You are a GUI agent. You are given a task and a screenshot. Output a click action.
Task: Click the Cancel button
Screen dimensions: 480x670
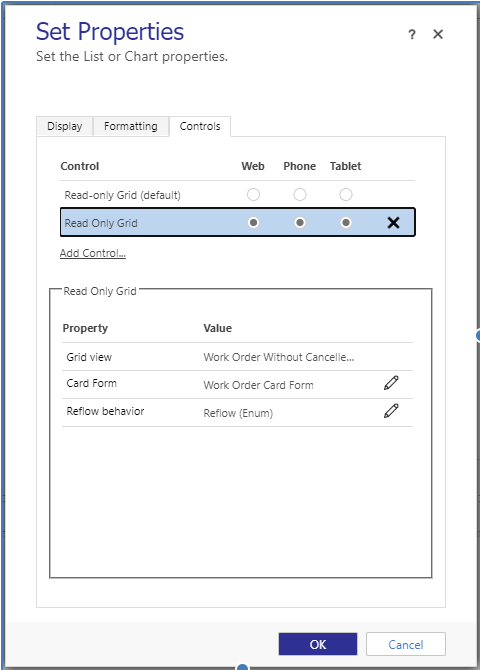[406, 644]
